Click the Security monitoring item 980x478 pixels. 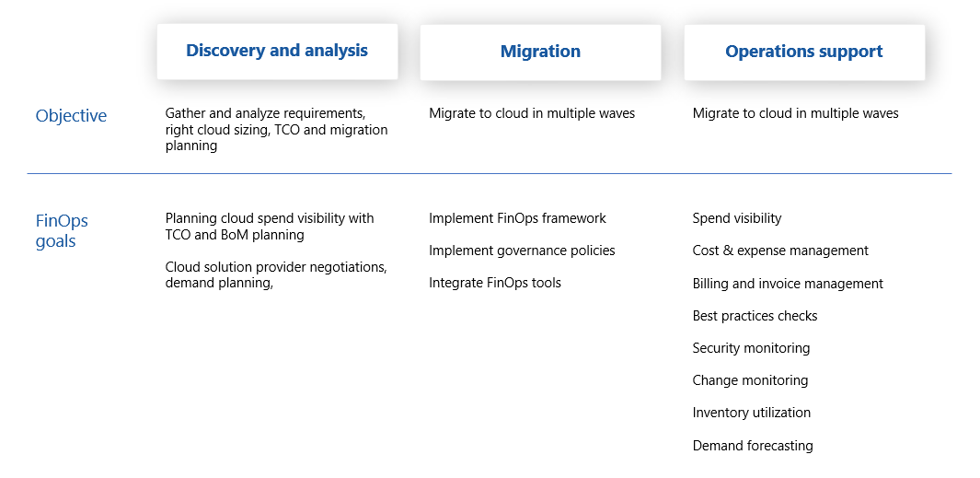tap(751, 348)
